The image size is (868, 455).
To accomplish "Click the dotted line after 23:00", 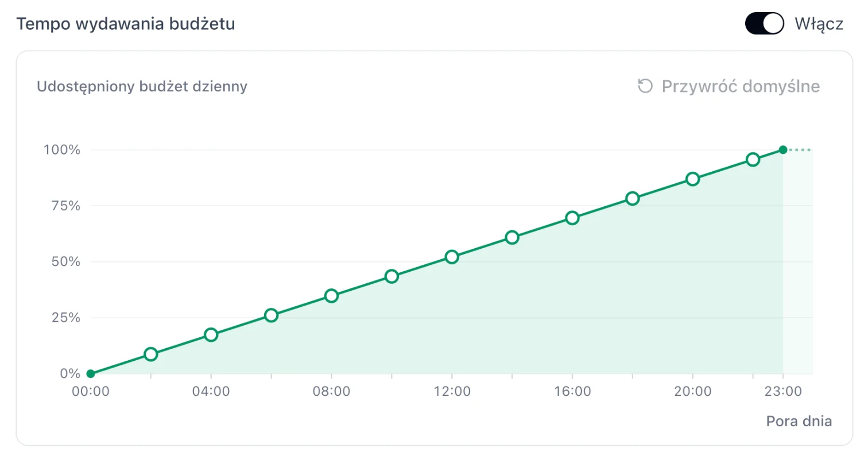I will point(800,150).
